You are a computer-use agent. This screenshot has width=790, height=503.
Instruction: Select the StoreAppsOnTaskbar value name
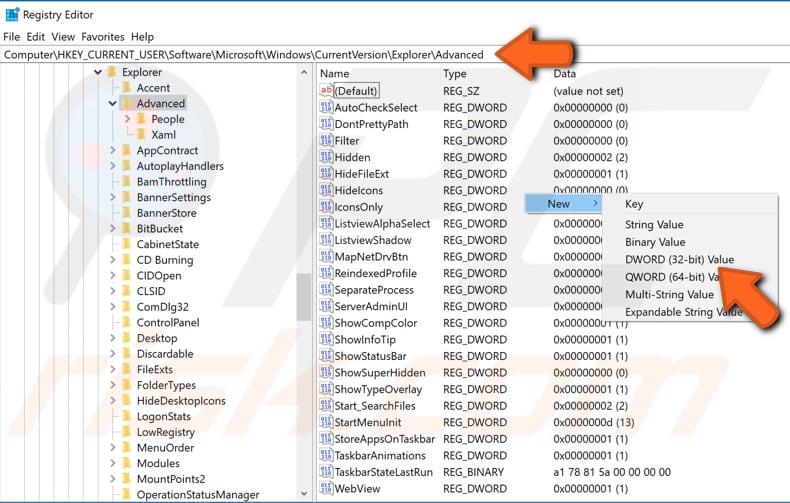pyautogui.click(x=384, y=439)
